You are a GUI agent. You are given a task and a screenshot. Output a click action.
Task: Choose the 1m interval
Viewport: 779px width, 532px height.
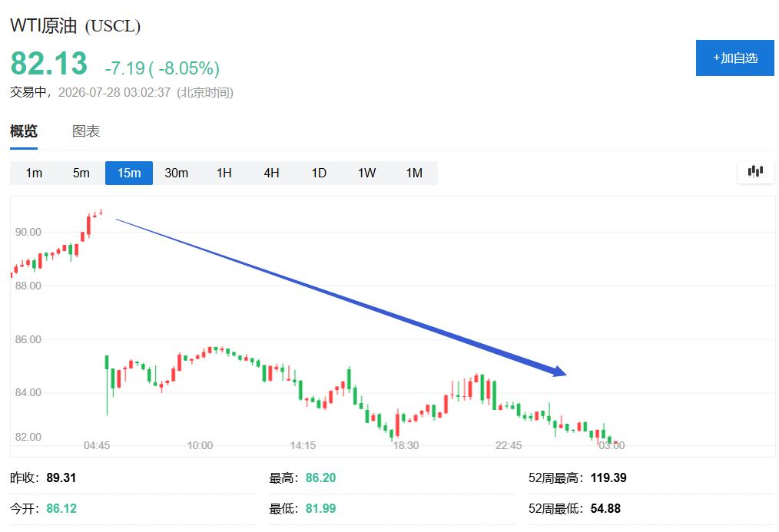pos(34,173)
